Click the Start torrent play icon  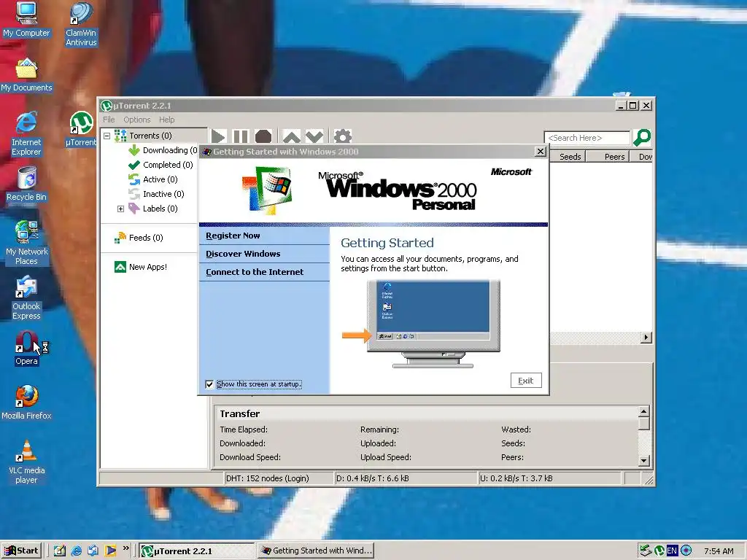[218, 137]
